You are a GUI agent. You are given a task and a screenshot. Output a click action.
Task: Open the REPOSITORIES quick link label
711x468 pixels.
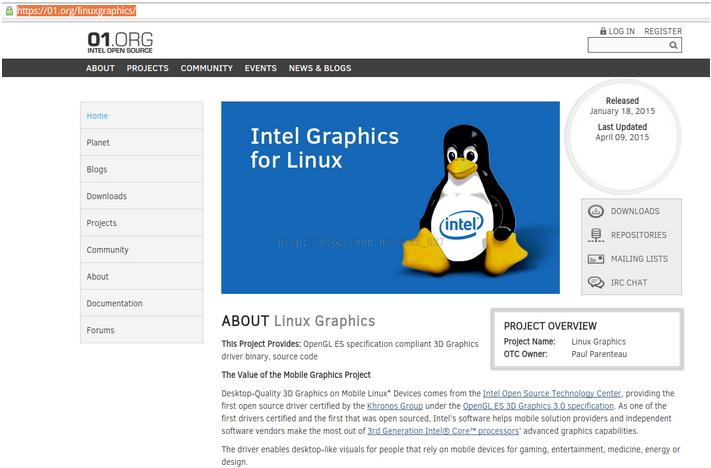tap(638, 235)
